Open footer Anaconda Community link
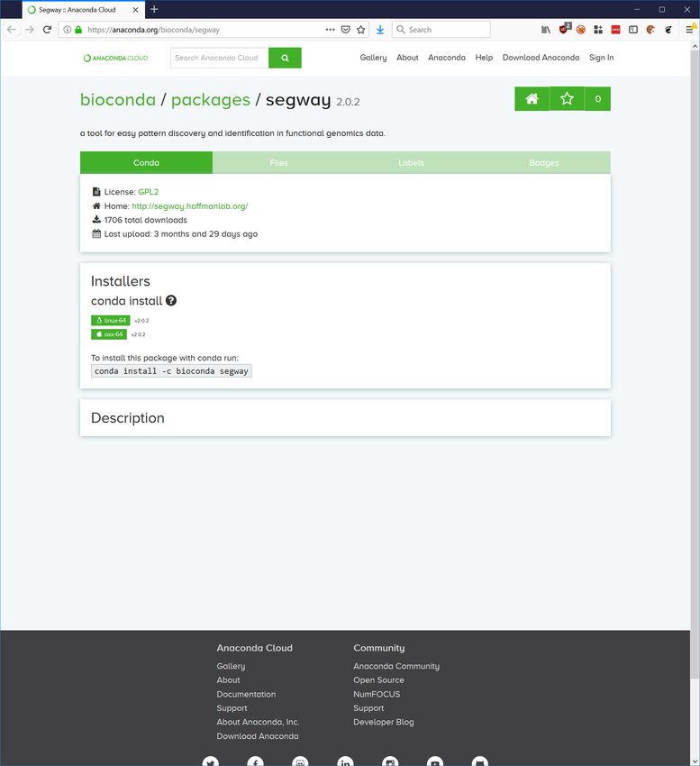The width and height of the screenshot is (700, 766). [x=396, y=666]
